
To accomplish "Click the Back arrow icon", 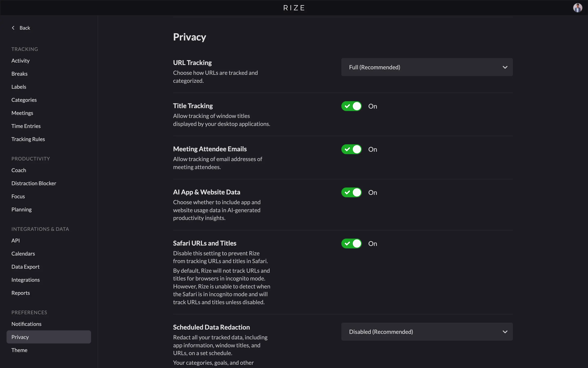I will (x=13, y=28).
